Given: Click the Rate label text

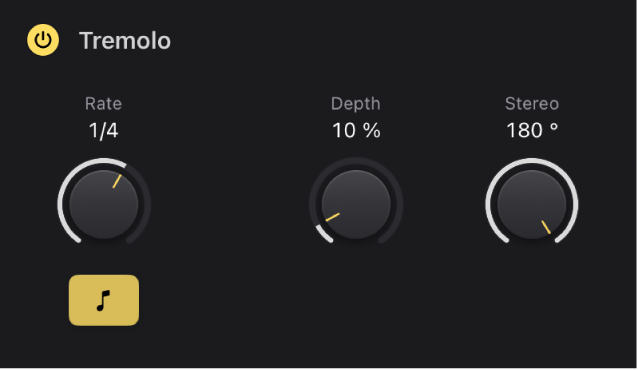Looking at the screenshot, I should click(103, 104).
